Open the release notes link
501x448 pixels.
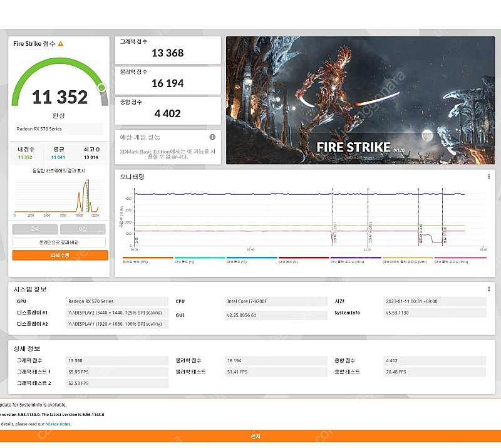[x=58, y=424]
